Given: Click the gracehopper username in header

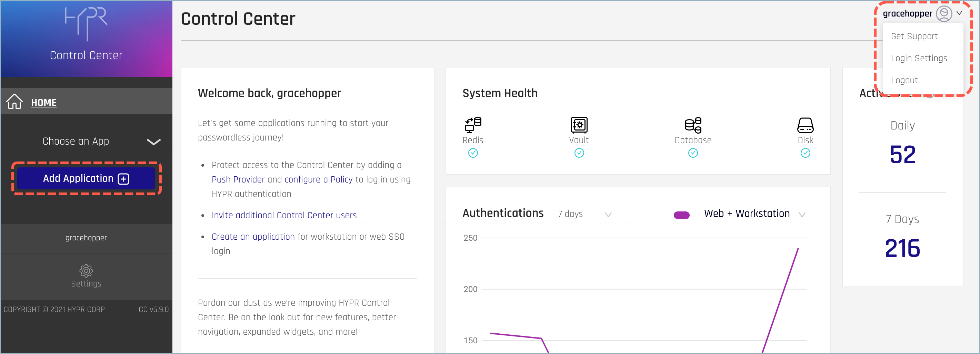Looking at the screenshot, I should coord(907,14).
